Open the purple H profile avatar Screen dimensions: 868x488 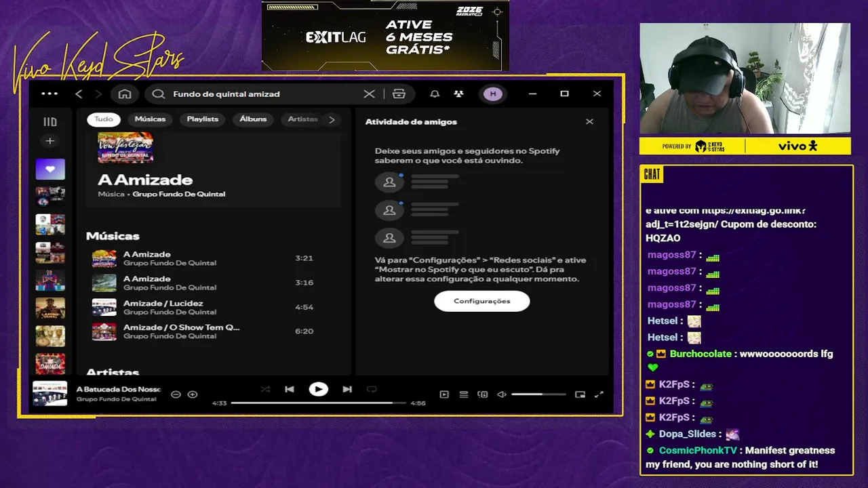coord(493,94)
